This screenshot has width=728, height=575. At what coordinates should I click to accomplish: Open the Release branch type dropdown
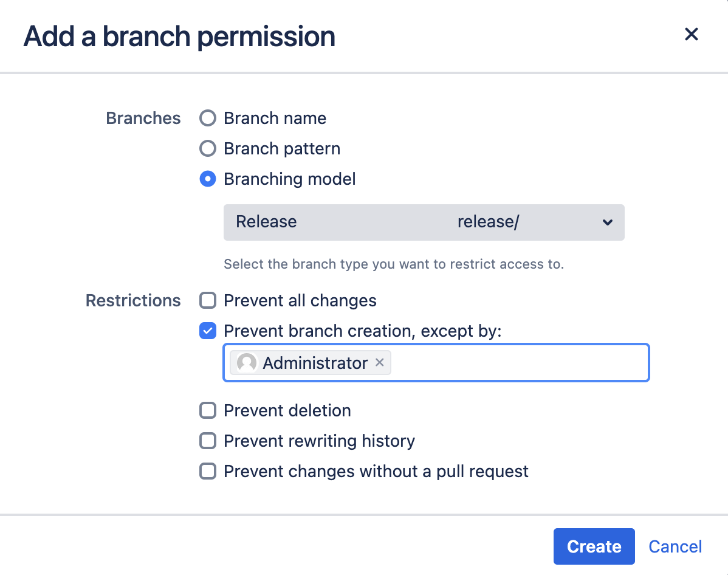424,222
